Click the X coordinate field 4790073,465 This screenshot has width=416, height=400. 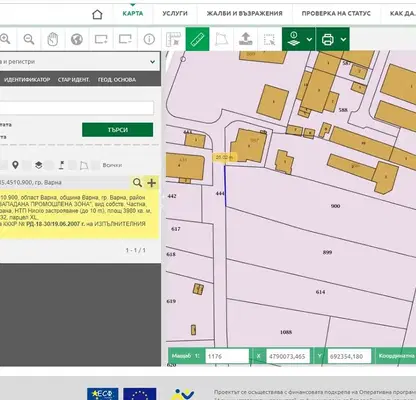[x=288, y=356]
